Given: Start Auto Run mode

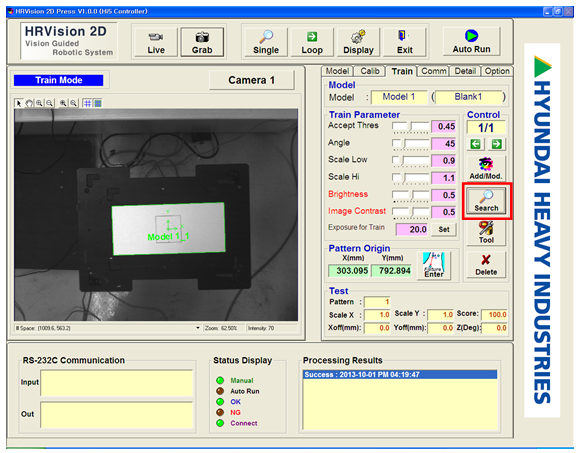Looking at the screenshot, I should click(471, 42).
